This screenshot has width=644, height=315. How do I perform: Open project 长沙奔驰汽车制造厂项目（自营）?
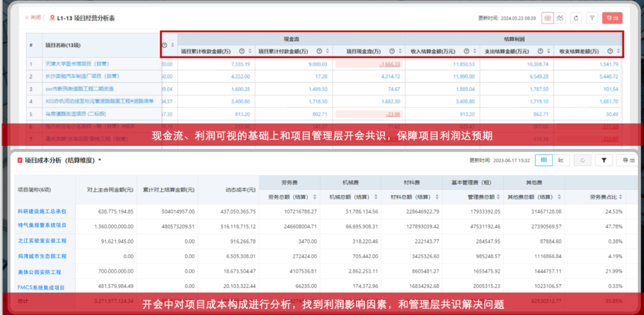click(82, 76)
